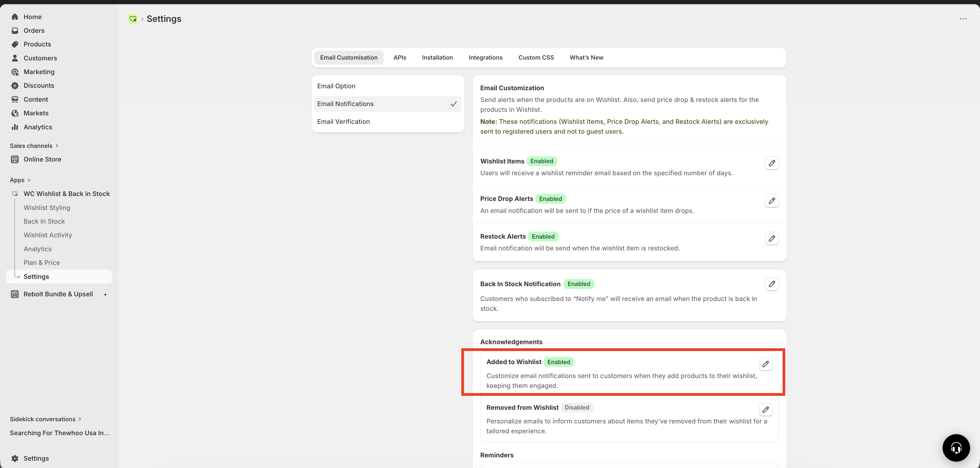Open Wishlist Styling submenu item

pyautogui.click(x=47, y=207)
